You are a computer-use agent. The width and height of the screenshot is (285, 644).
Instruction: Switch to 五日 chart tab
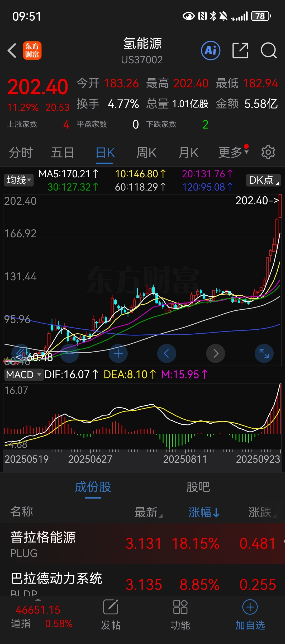click(x=63, y=152)
